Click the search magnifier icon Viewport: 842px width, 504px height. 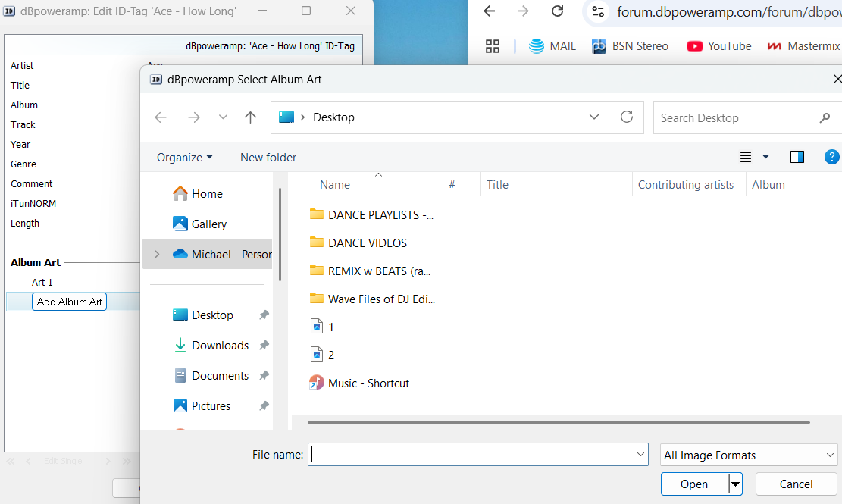pos(825,117)
